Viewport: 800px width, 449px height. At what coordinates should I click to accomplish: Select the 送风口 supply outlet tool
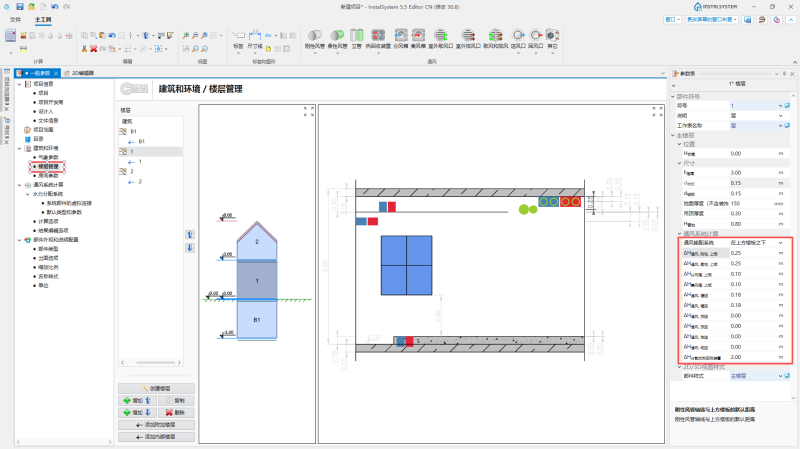tap(518, 39)
